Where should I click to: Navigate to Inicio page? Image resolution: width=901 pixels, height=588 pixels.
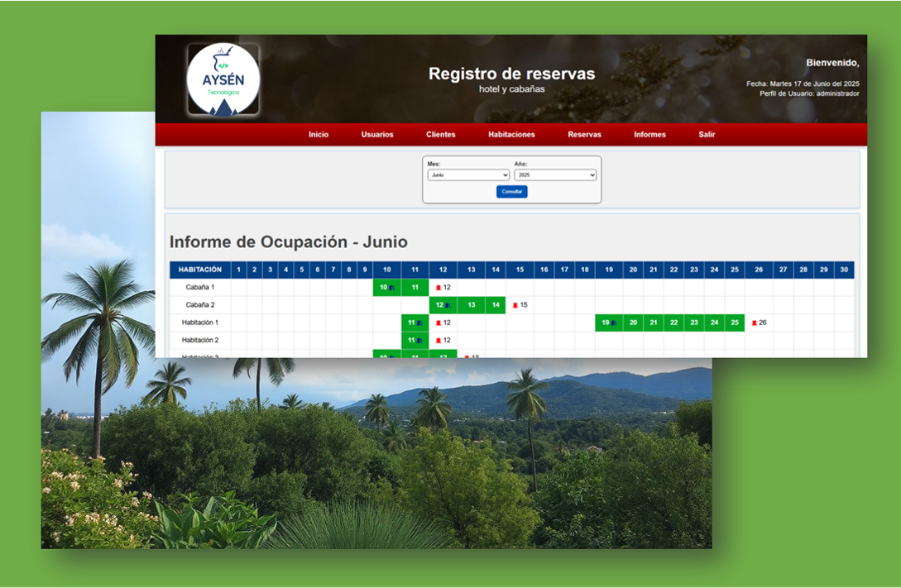(319, 134)
